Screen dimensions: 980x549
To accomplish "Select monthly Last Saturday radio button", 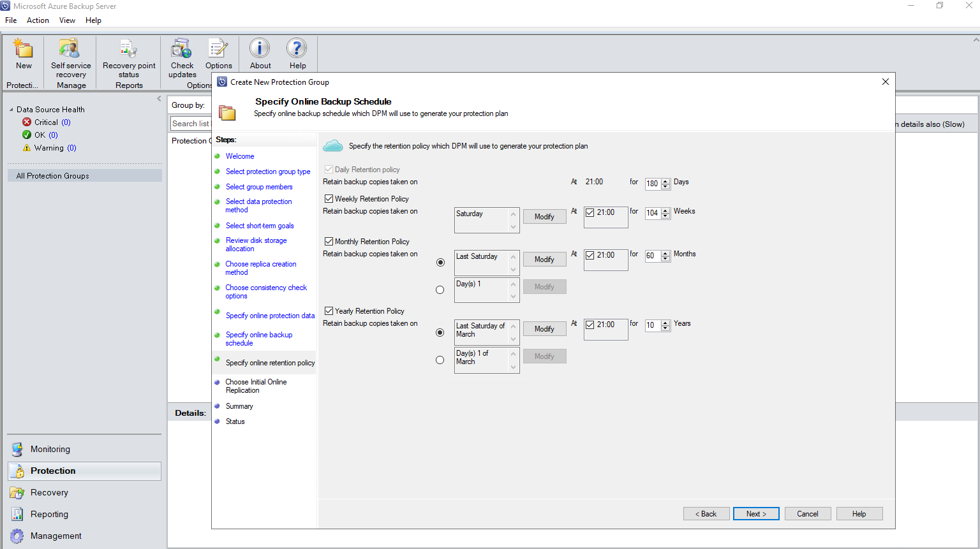I will pos(440,263).
